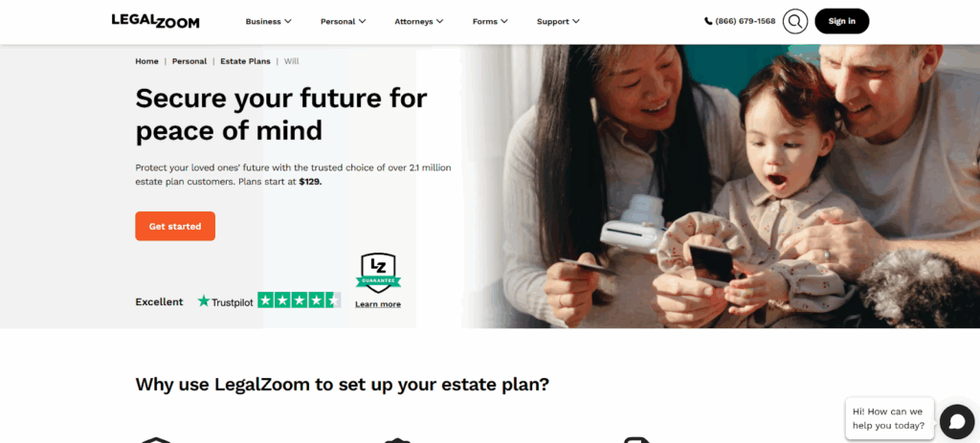Image resolution: width=980 pixels, height=443 pixels.
Task: Open the chat bubble icon
Action: (957, 422)
